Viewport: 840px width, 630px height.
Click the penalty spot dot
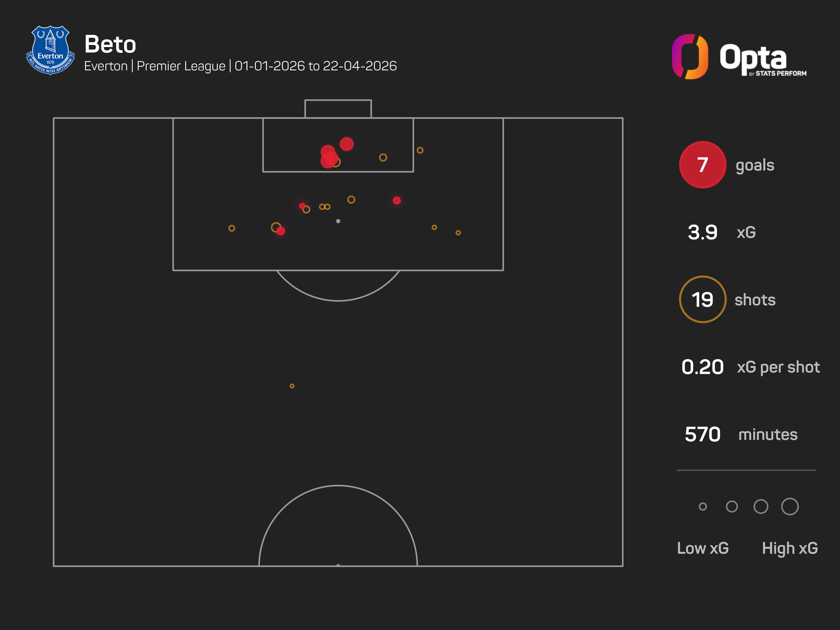pyautogui.click(x=338, y=221)
